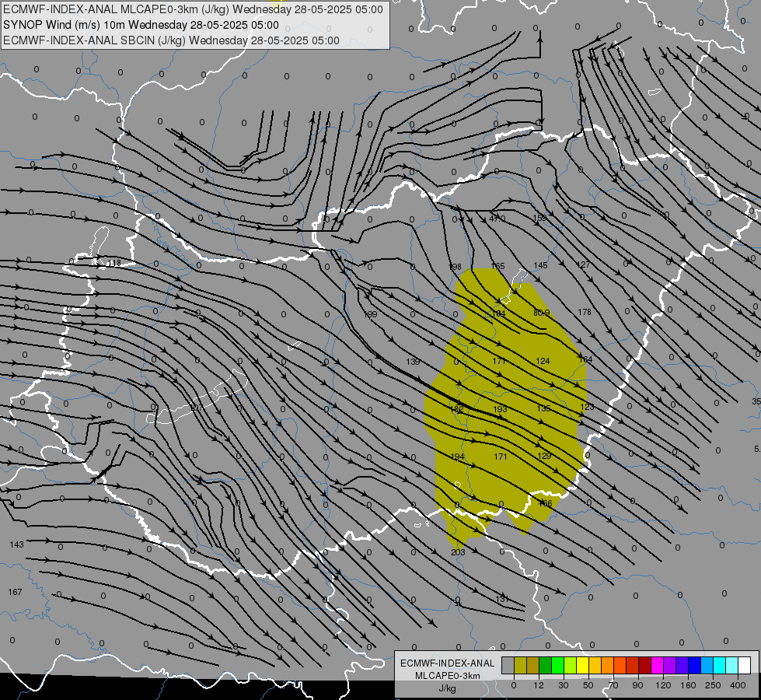Click the 129 value in the shaded area
Image resolution: width=761 pixels, height=700 pixels.
[545, 456]
